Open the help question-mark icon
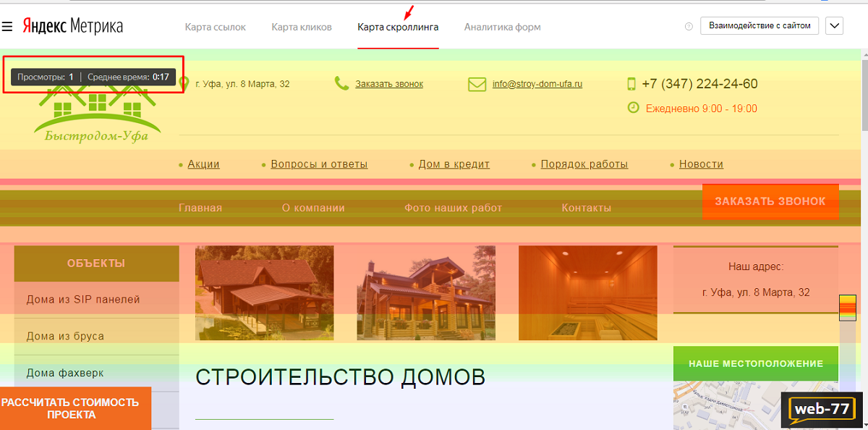Image resolution: width=868 pixels, height=430 pixels. point(689,26)
